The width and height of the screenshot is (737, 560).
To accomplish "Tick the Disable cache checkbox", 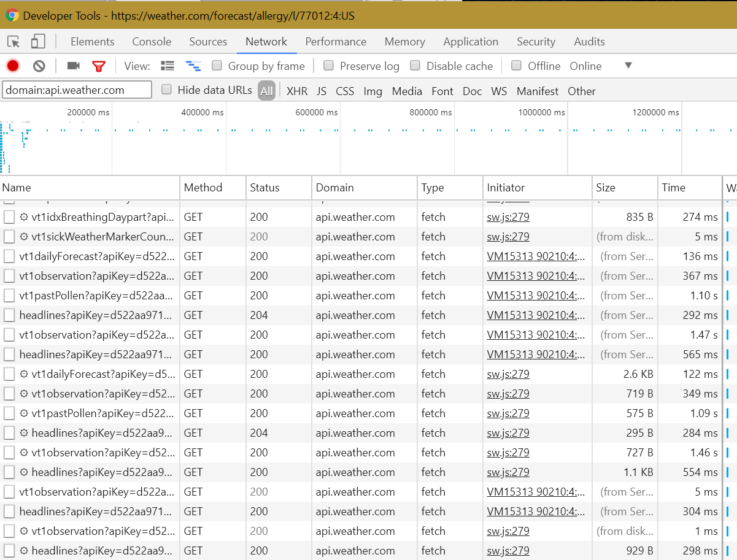I will pos(415,65).
